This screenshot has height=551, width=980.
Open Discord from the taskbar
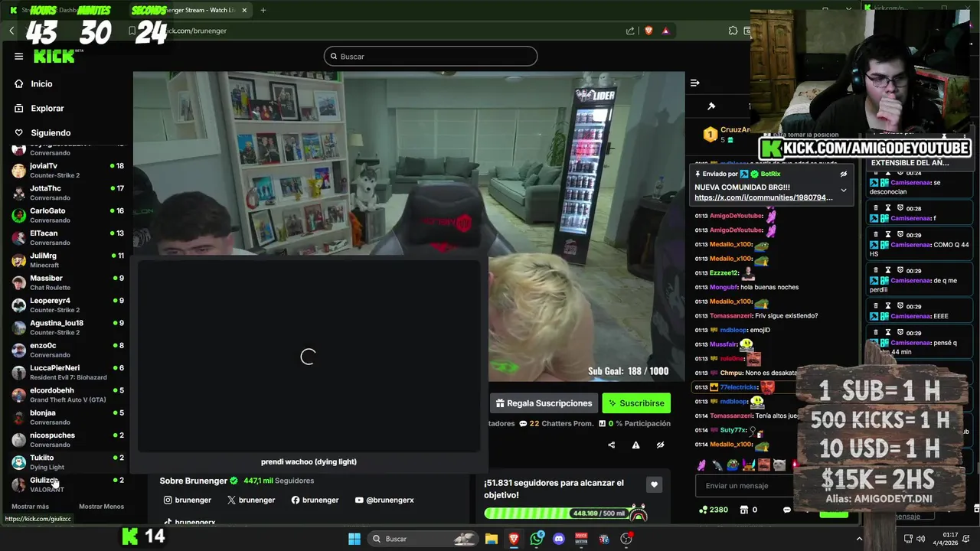click(559, 539)
